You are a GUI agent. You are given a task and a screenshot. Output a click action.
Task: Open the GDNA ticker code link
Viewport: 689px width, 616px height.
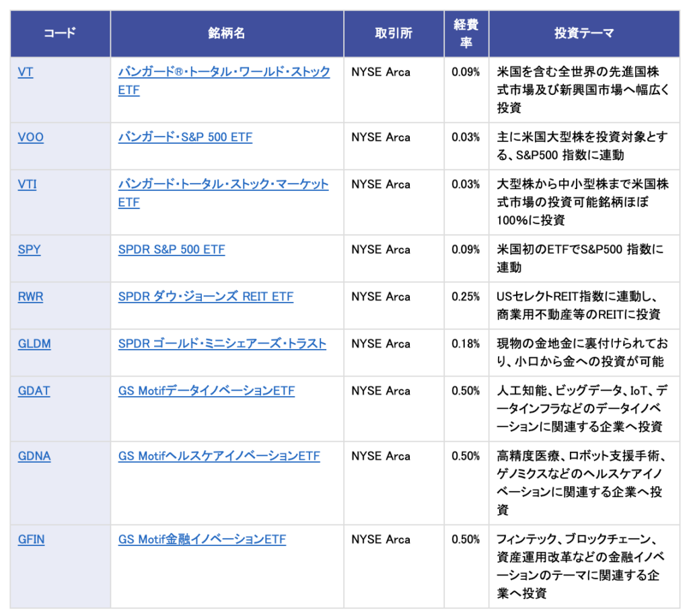coord(34,456)
